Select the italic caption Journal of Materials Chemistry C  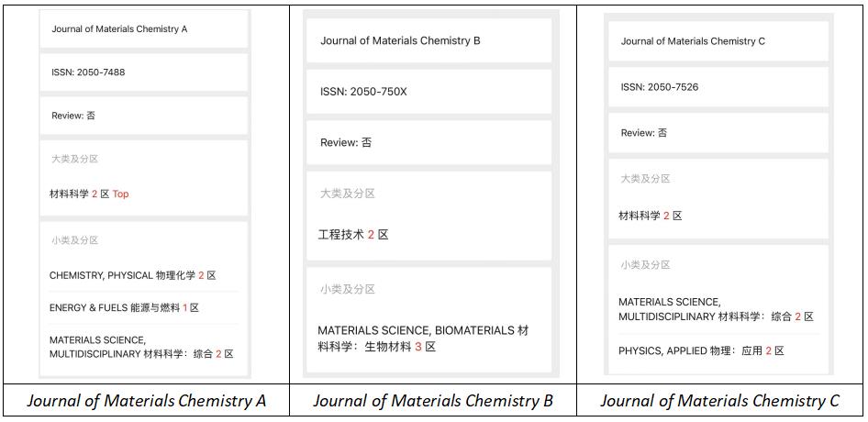(720, 400)
